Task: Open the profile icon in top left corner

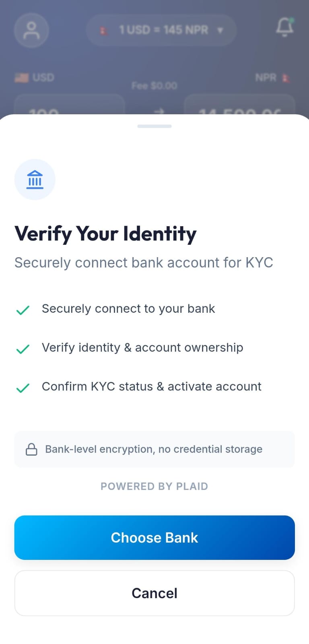Action: (x=31, y=30)
